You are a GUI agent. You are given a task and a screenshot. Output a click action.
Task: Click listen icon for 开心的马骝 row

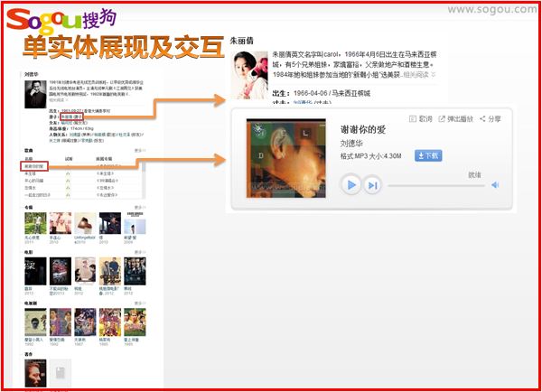68,181
